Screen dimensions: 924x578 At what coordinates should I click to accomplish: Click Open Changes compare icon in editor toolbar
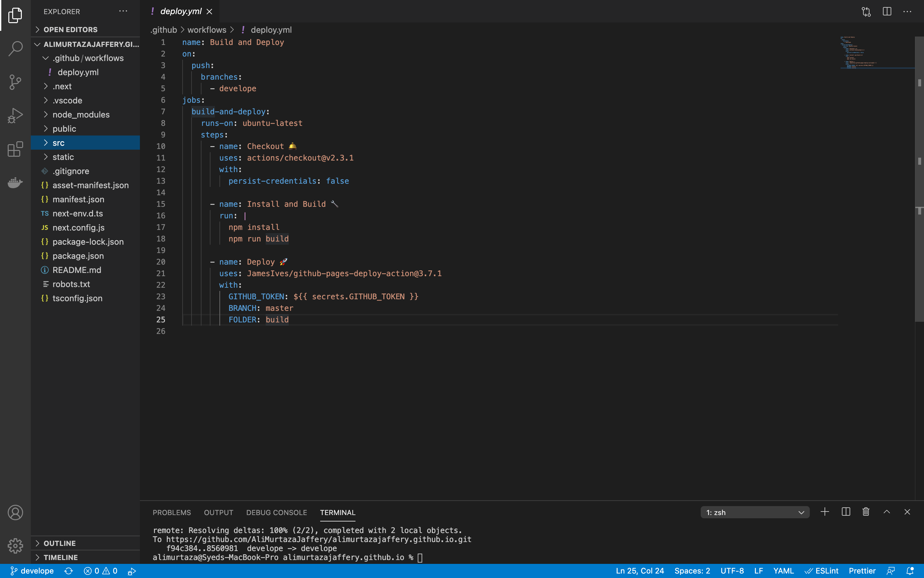[x=866, y=12]
